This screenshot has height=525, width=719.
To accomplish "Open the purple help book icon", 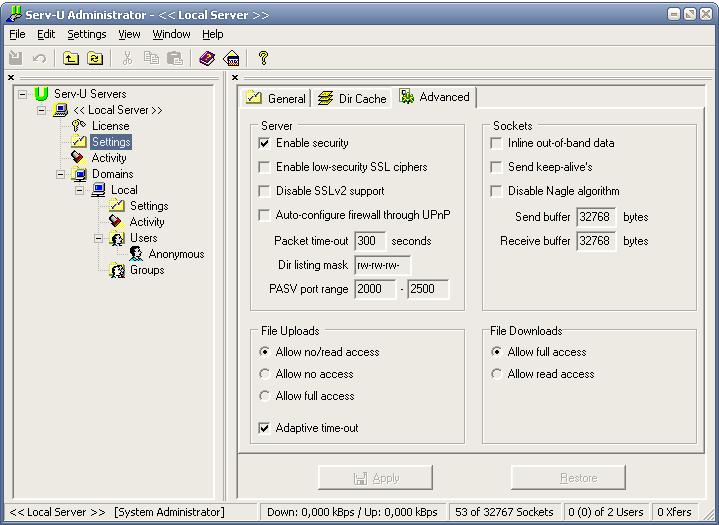I will [x=207, y=58].
